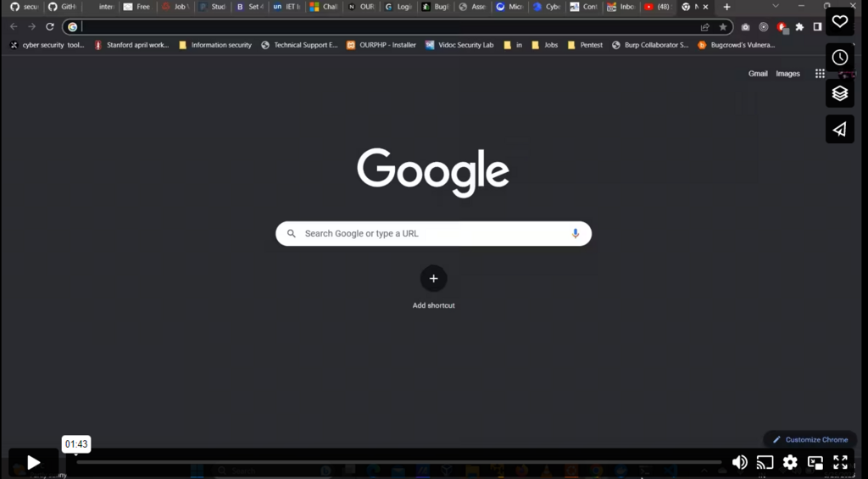Switch to the 'IET' tab
The image size is (868, 479).
pyautogui.click(x=287, y=7)
